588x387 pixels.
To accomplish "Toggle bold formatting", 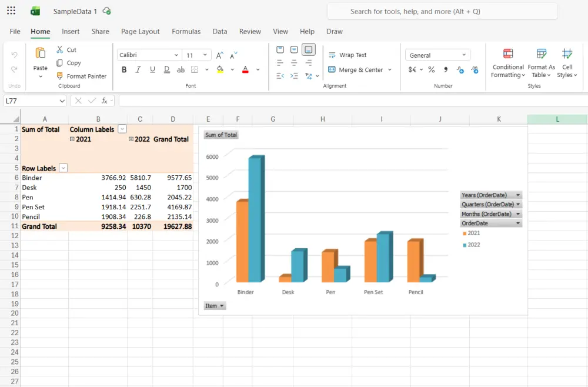I will (x=124, y=70).
